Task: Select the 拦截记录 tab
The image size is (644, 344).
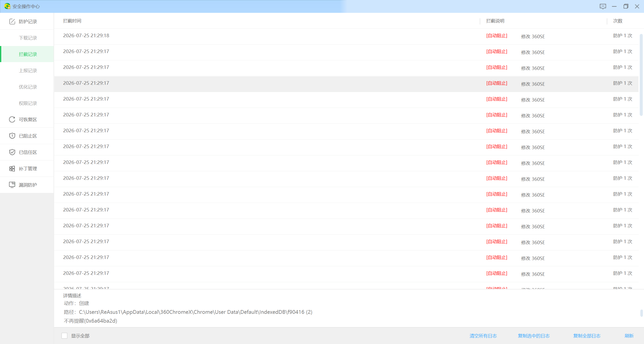Action: click(27, 54)
